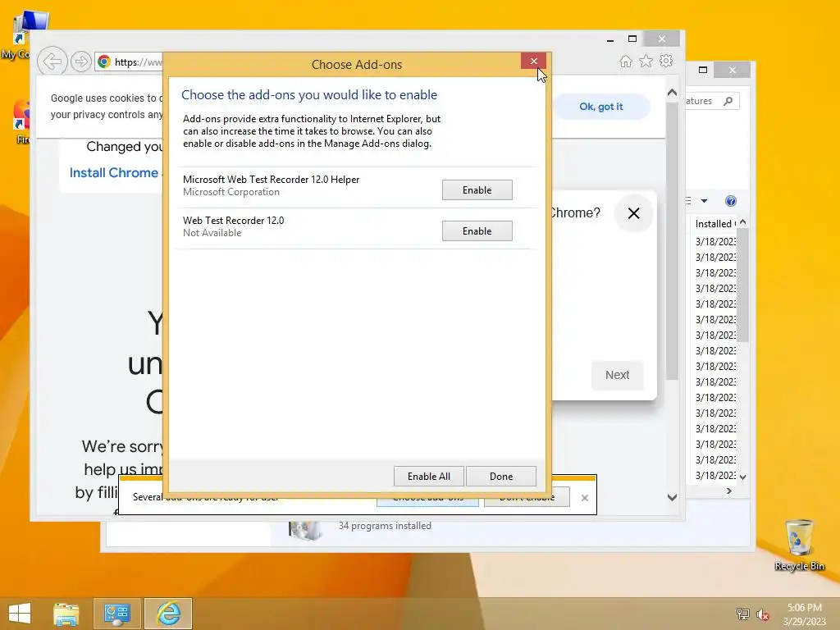Open Favorites star in Internet Explorer
840x630 pixels.
tap(646, 61)
